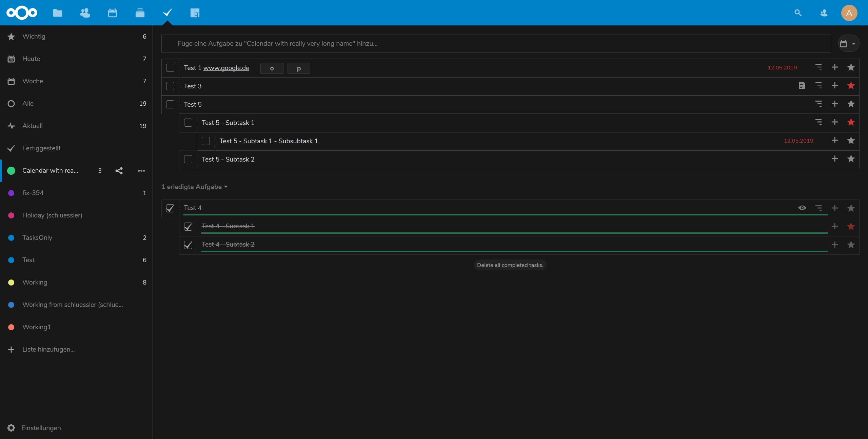Open the Heute collection

pyautogui.click(x=76, y=59)
